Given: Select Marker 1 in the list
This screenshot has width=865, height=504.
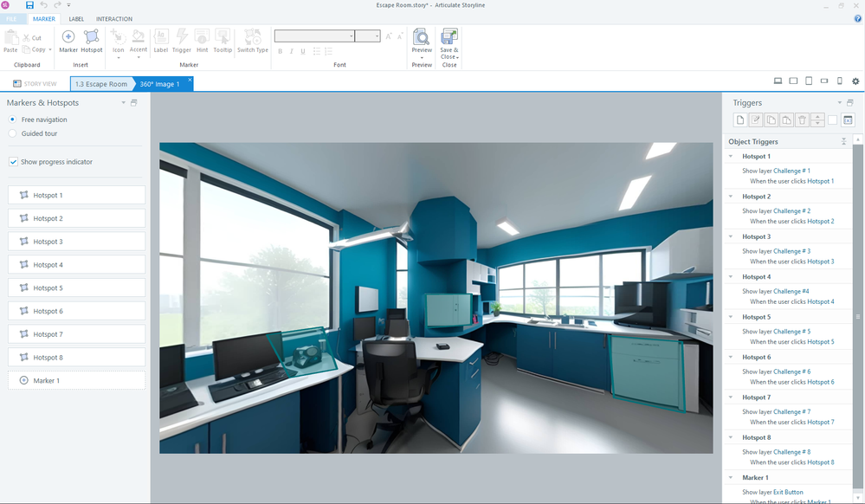Looking at the screenshot, I should (77, 380).
